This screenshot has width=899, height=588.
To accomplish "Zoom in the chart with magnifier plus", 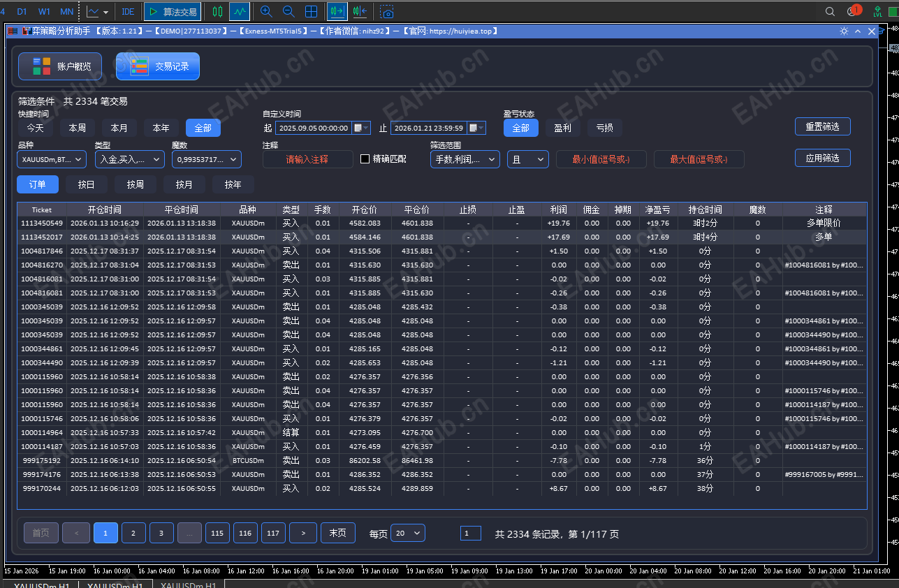I will click(265, 11).
